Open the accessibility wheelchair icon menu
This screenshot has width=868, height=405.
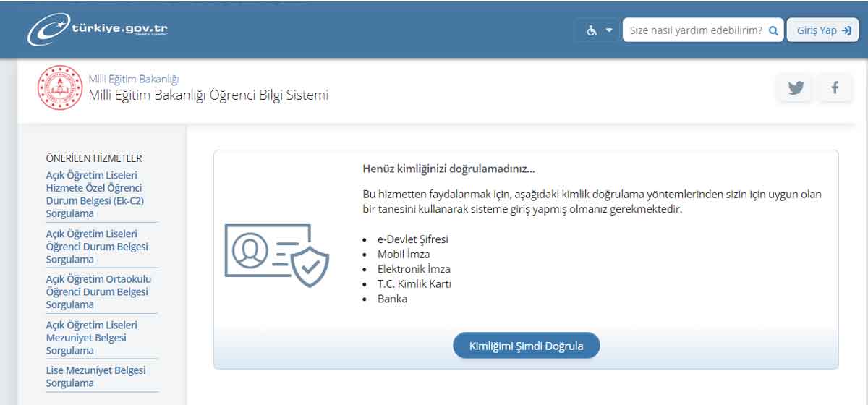[592, 30]
